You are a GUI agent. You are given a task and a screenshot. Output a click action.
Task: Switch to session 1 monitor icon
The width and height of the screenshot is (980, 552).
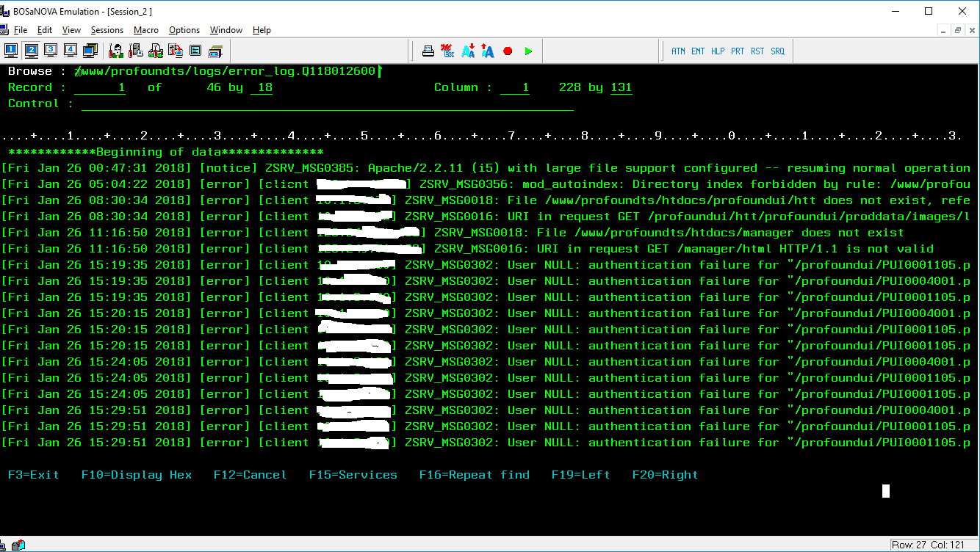pyautogui.click(x=12, y=51)
